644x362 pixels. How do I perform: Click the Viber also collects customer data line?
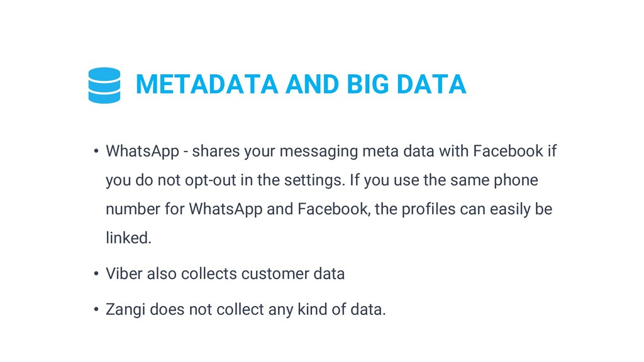pos(225,274)
